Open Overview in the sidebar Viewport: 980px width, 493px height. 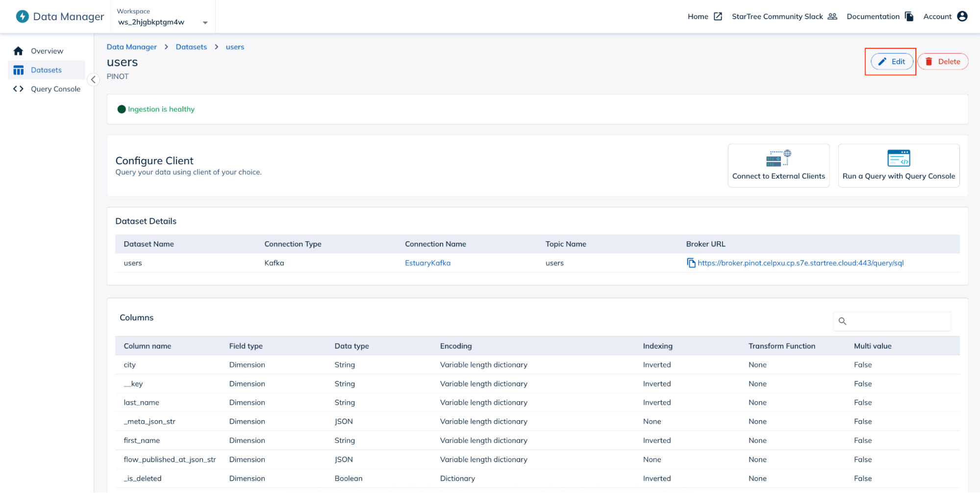click(x=47, y=51)
